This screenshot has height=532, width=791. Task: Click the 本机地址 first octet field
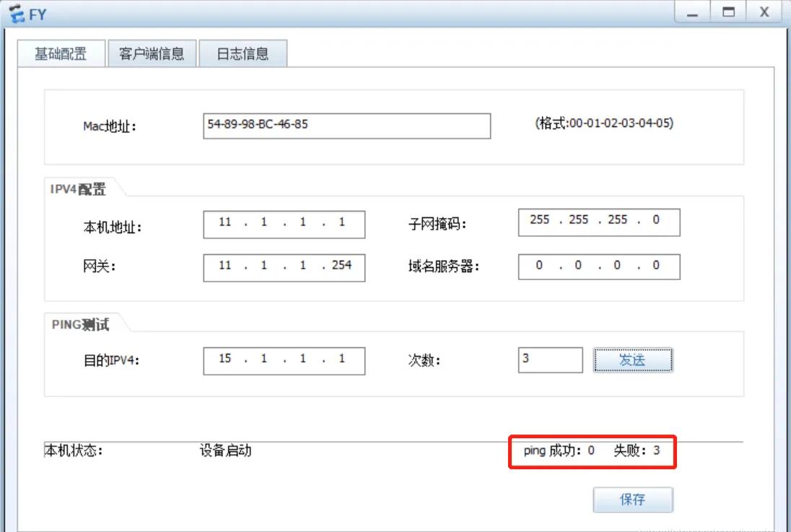click(x=226, y=223)
